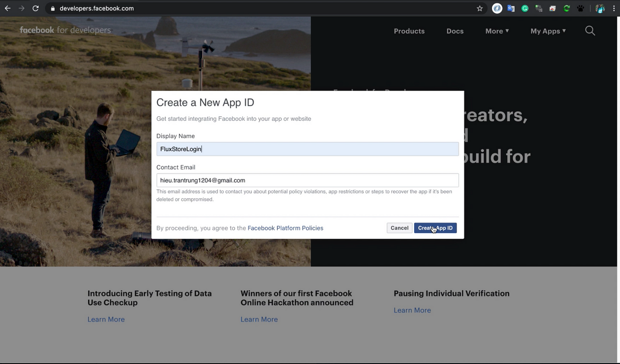Open the black paw print extension
The height and width of the screenshot is (364, 620).
[581, 8]
